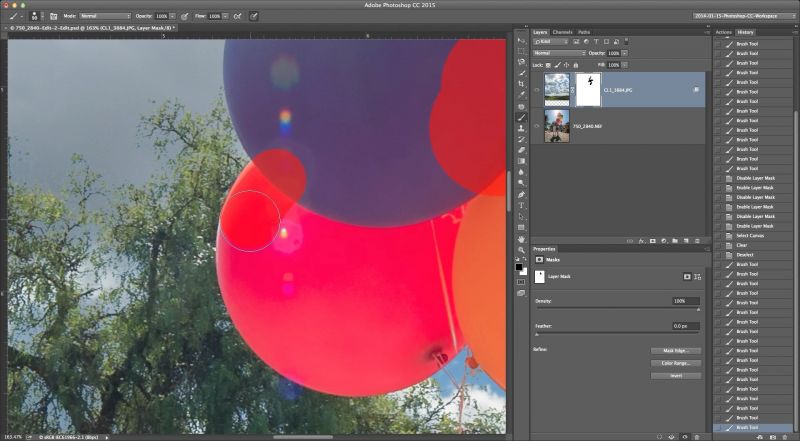Image resolution: width=800 pixels, height=441 pixels.
Task: Click the Invert button
Action: 676,375
